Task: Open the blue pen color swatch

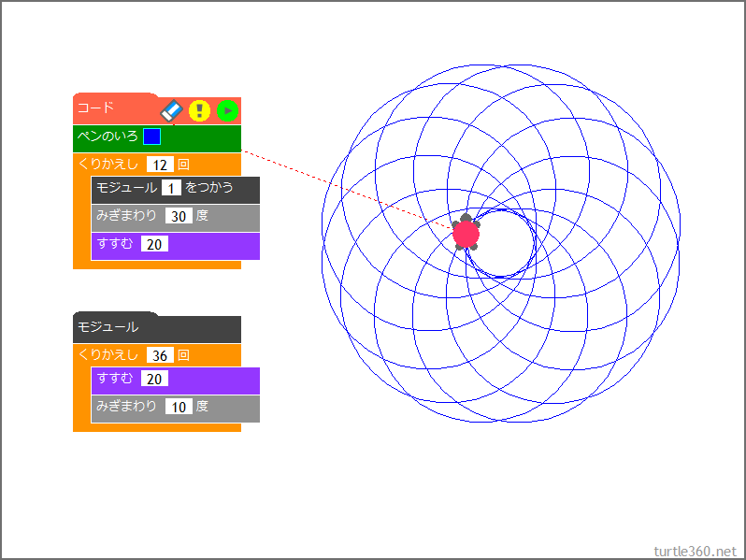Action: (151, 136)
